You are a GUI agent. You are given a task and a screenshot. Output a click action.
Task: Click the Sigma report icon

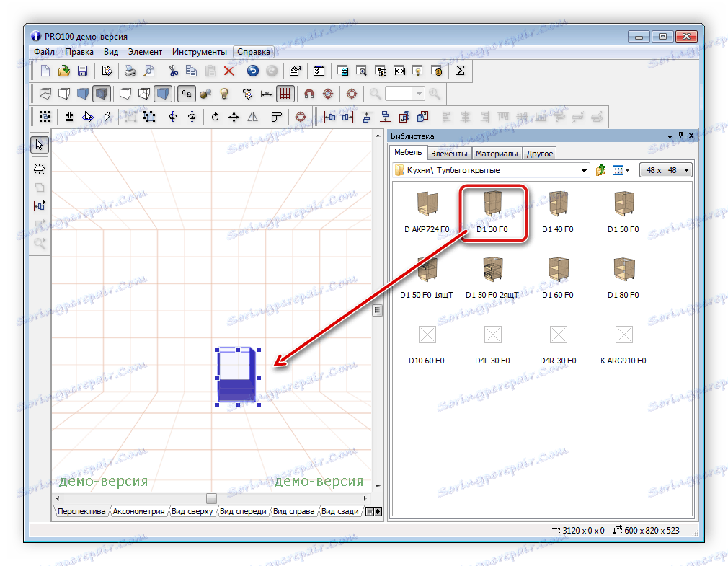point(460,71)
